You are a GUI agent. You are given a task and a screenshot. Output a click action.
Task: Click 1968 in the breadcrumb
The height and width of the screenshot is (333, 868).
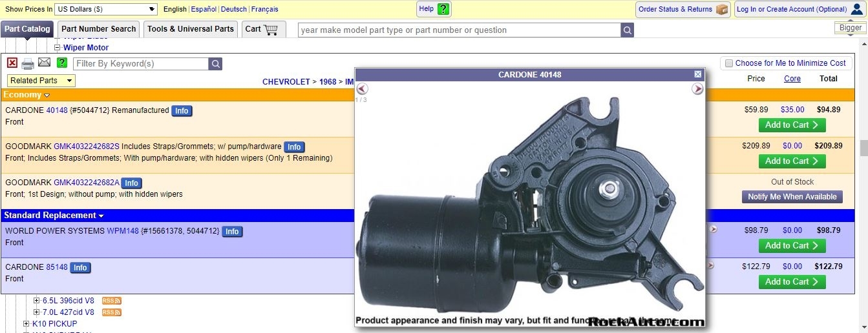point(328,82)
